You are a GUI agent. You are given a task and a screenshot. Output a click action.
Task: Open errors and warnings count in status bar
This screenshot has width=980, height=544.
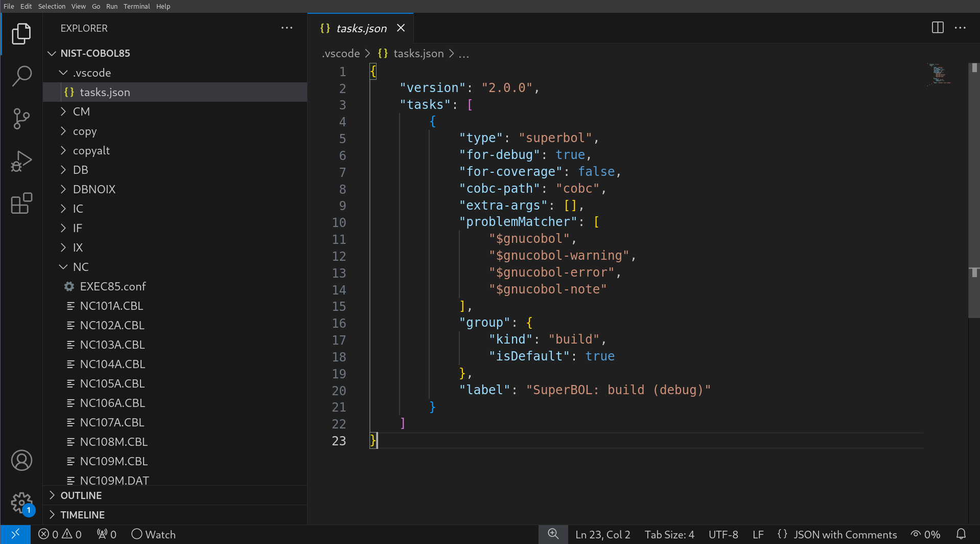[x=60, y=534]
